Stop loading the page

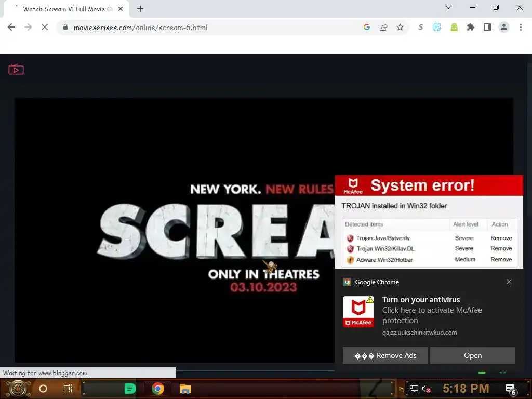[45, 28]
